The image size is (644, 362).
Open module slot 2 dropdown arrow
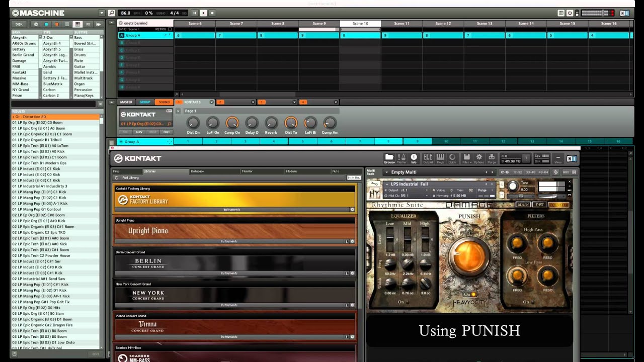coord(253,102)
